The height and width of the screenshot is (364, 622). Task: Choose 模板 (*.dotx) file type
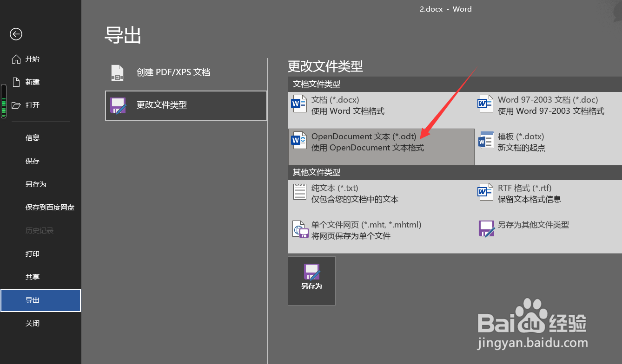click(549, 147)
